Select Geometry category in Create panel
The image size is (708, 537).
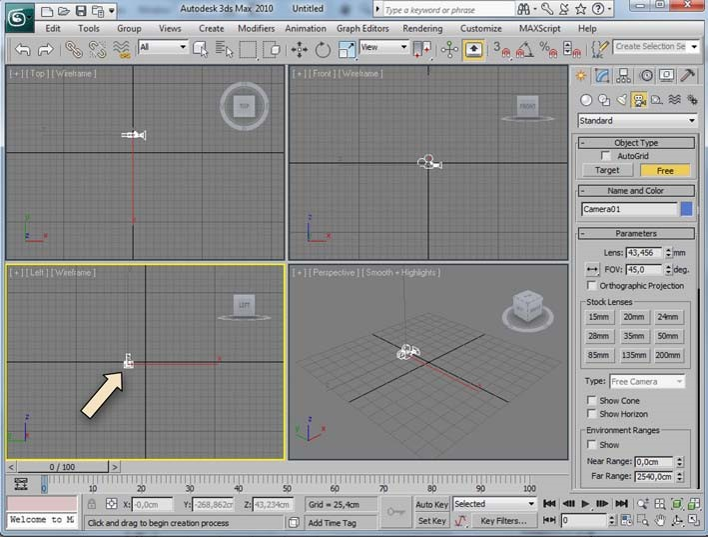tap(586, 100)
